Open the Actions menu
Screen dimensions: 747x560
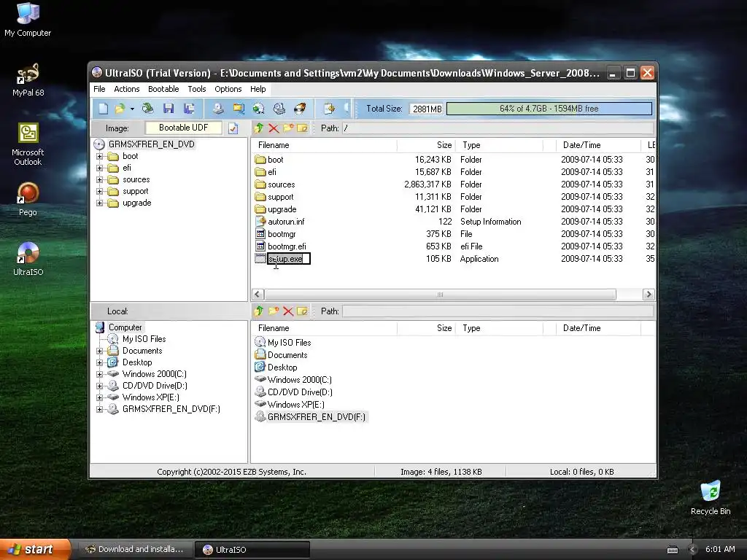pos(127,89)
